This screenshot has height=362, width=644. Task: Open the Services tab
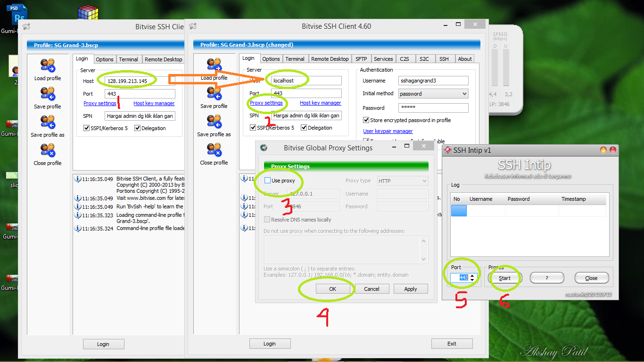click(x=383, y=59)
